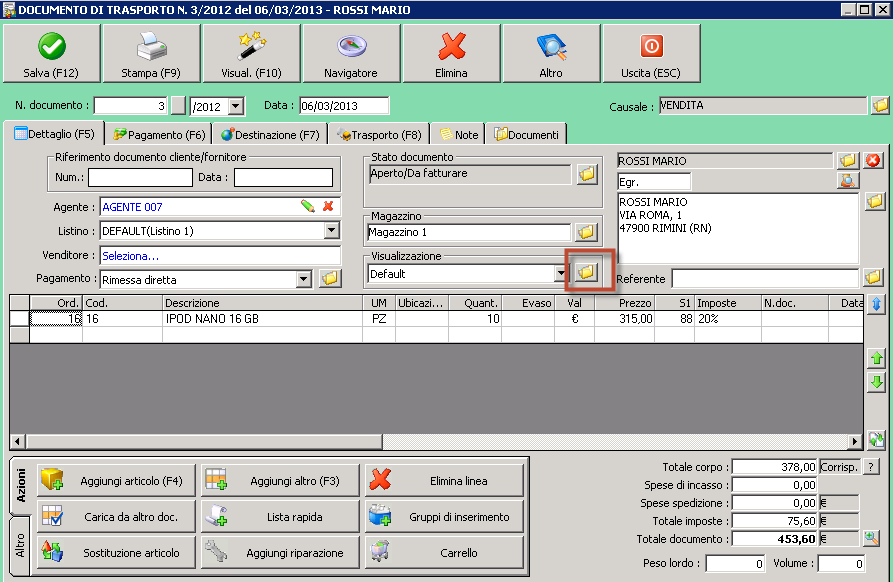This screenshot has height=582, width=894.
Task: Open the Altro toolbar options
Action: click(x=551, y=54)
